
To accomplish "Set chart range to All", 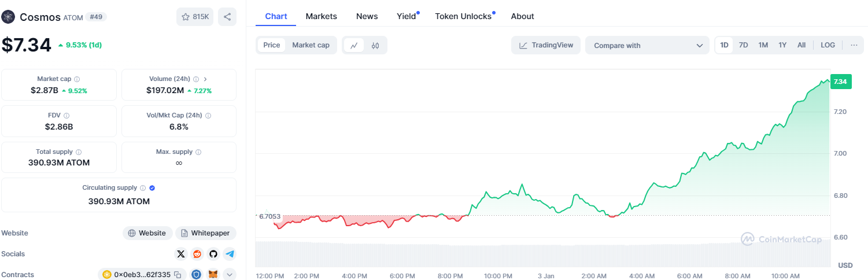I will coord(801,45).
